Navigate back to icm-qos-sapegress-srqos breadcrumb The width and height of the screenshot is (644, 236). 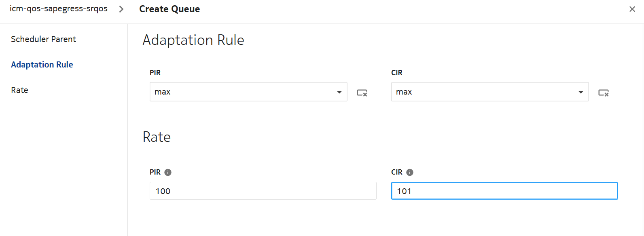pyautogui.click(x=59, y=9)
